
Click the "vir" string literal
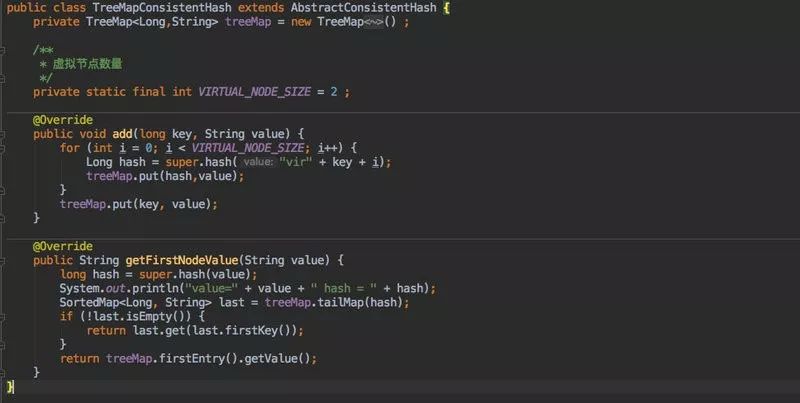point(295,162)
